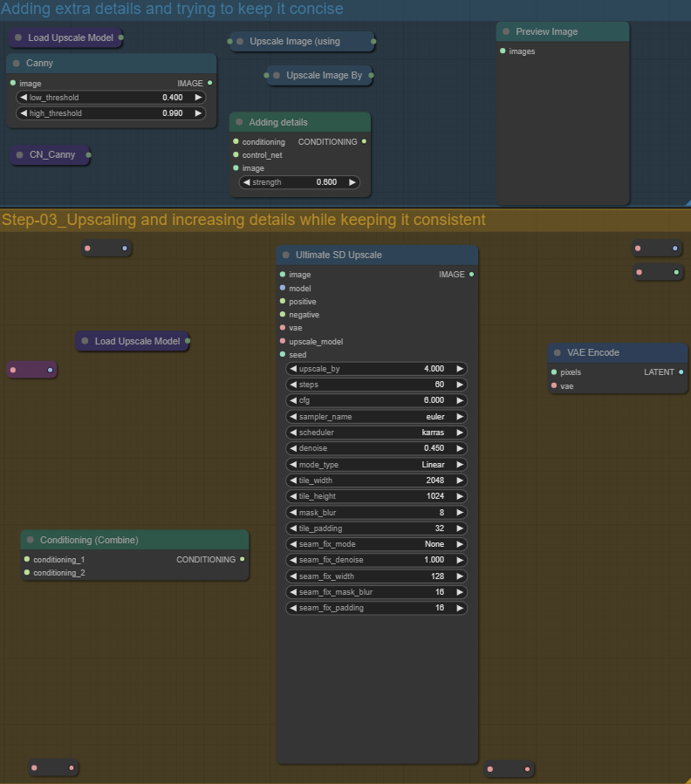Click the conditioning_2 input socket
Screen dimensions: 691x784
coord(27,573)
